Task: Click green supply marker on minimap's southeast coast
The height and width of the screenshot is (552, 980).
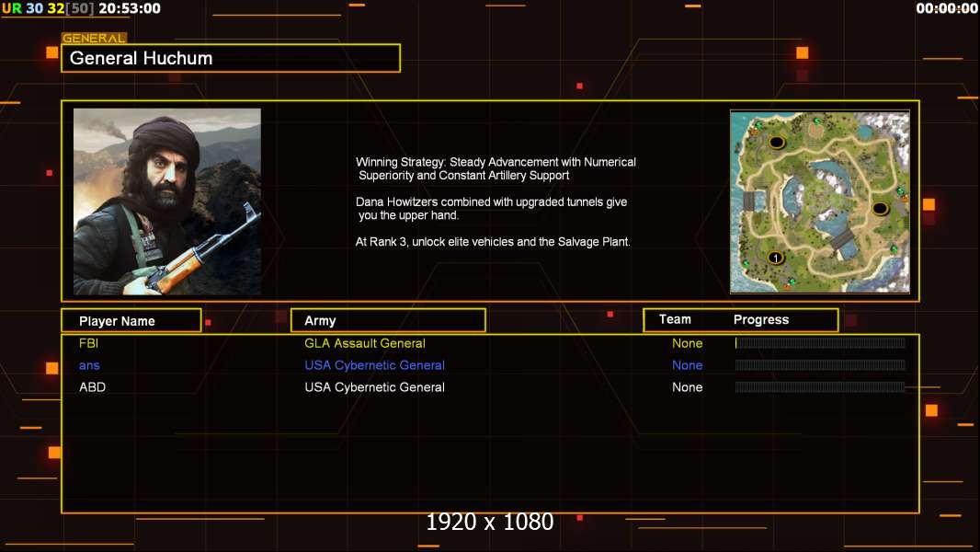Action: 895,248
